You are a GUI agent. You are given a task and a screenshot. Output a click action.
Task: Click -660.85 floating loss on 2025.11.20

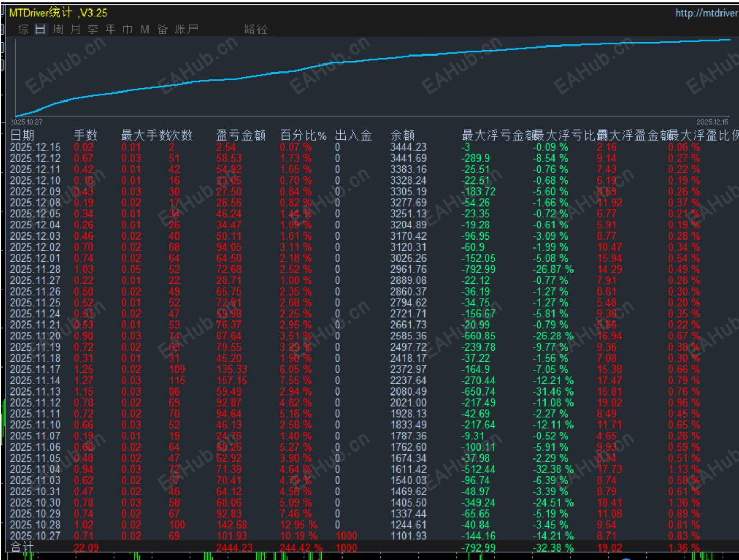[478, 336]
